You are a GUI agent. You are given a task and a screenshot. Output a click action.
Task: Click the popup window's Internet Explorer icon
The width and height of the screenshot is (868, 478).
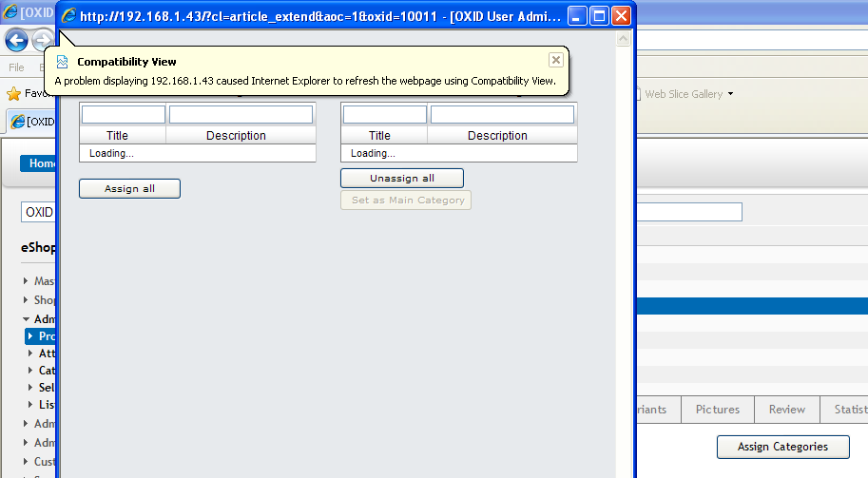click(x=68, y=16)
